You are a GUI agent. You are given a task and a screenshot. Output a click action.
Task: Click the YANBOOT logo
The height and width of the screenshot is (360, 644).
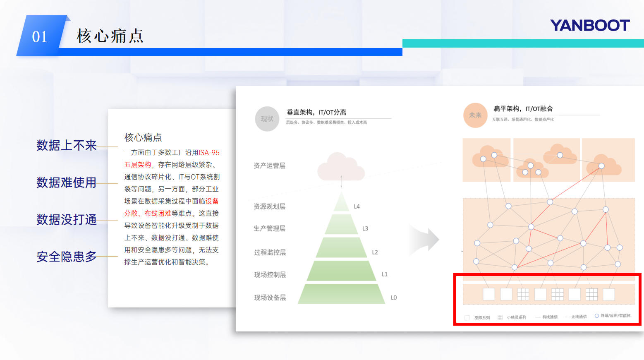[589, 26]
